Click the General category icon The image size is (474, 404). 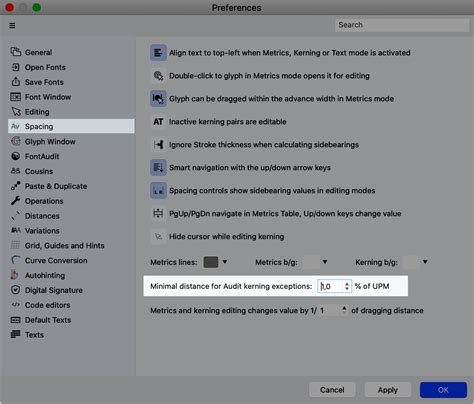[x=16, y=52]
